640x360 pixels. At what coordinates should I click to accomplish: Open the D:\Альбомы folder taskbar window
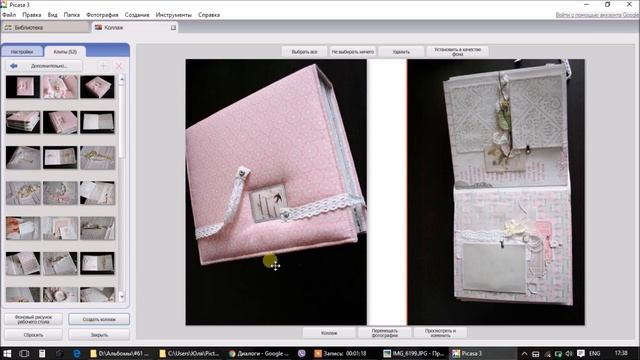(x=120, y=353)
